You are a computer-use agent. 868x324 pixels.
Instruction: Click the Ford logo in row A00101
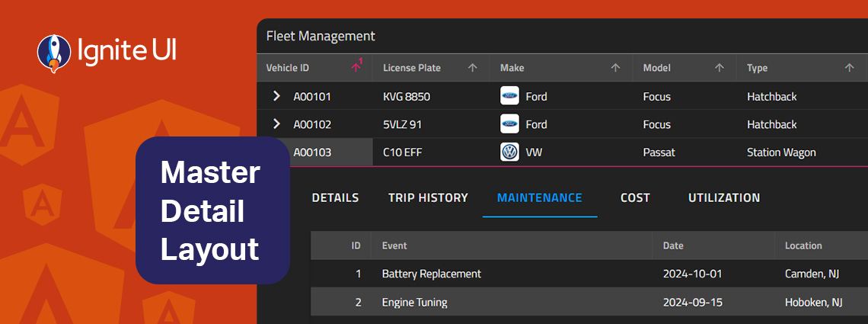coord(509,96)
